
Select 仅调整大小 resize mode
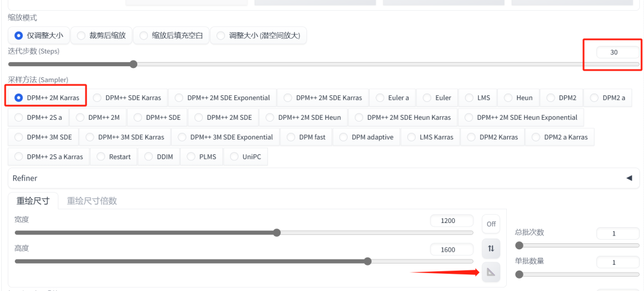(39, 36)
